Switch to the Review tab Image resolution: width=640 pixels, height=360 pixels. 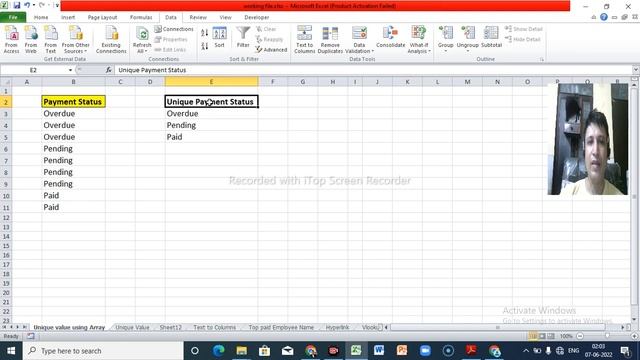tap(198, 18)
